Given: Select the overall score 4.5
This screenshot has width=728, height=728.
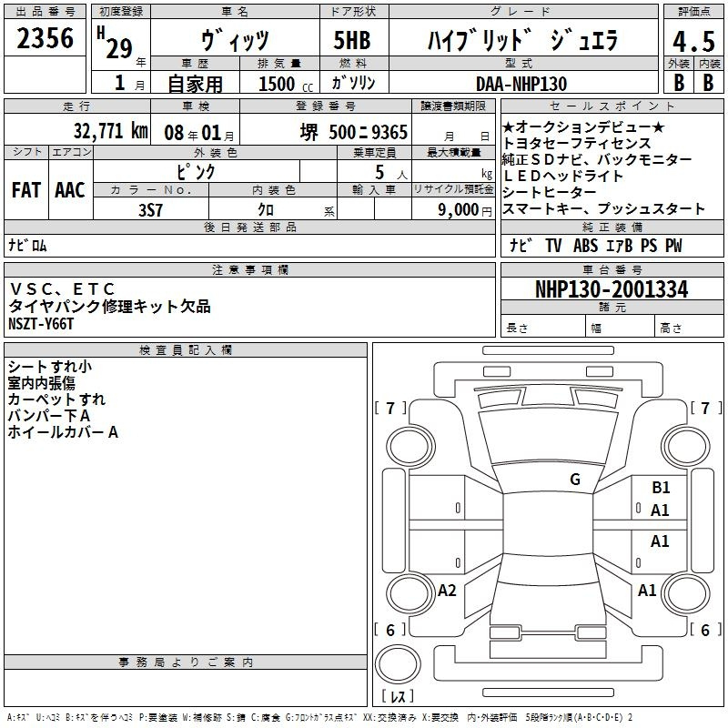Looking at the screenshot, I should tap(693, 41).
